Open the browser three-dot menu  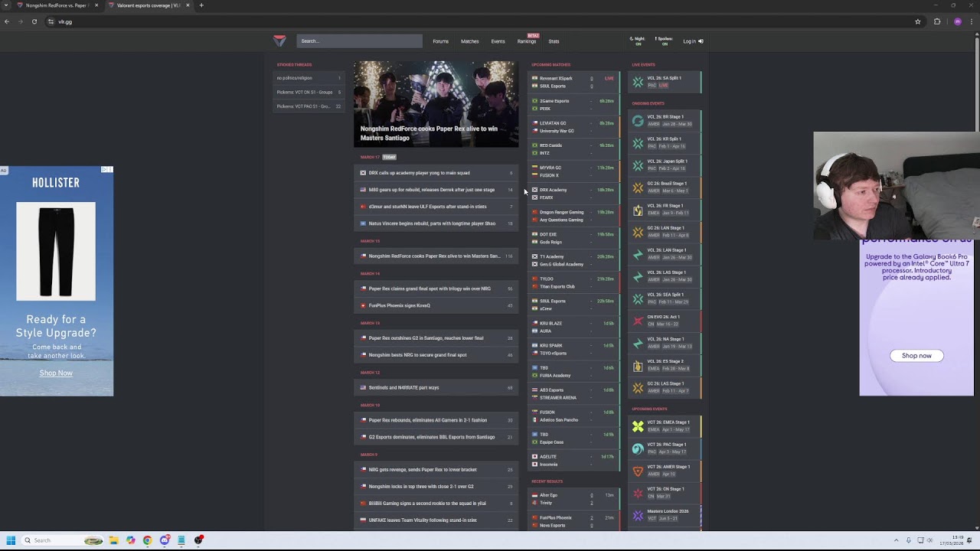[x=972, y=21]
